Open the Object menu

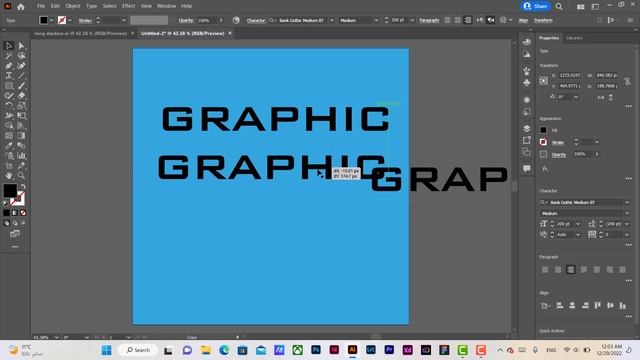(x=73, y=6)
